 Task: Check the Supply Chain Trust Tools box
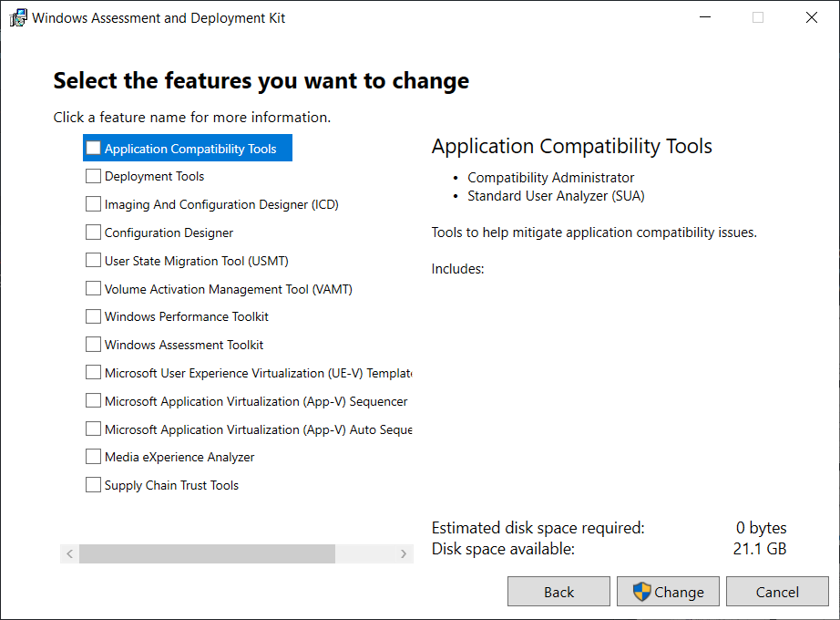93,485
